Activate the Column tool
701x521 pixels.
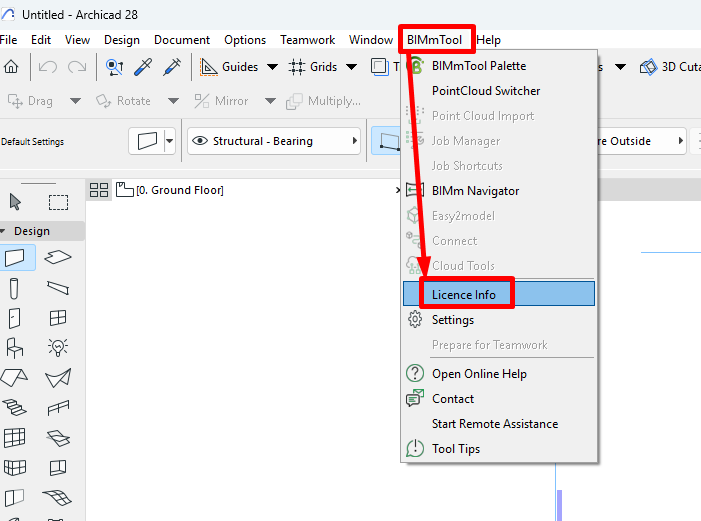pyautogui.click(x=14, y=288)
